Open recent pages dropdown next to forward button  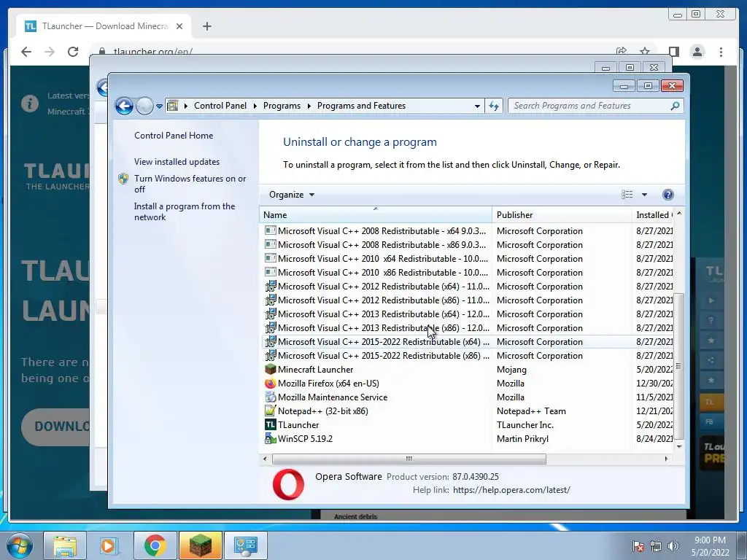(x=159, y=106)
